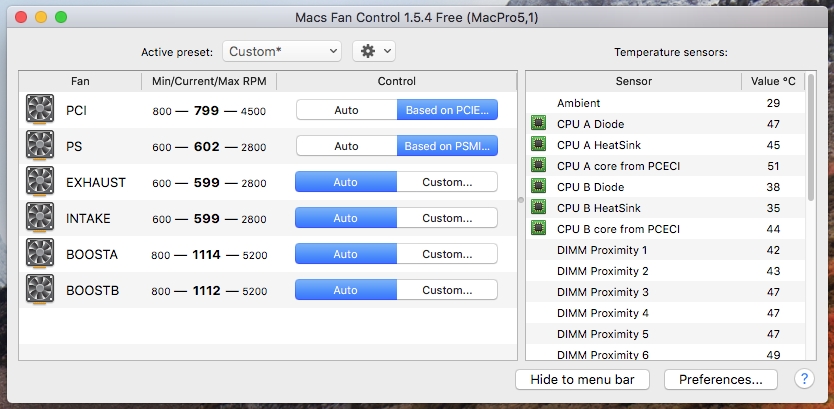Screen dimensions: 834x409
Task: Select the DIMM Proximity 4 row
Action: [665, 313]
